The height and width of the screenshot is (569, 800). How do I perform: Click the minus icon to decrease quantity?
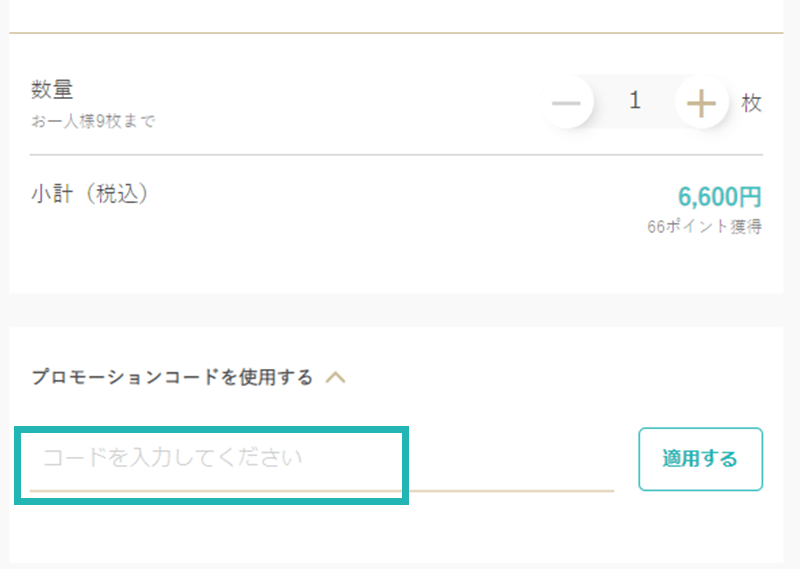[566, 102]
